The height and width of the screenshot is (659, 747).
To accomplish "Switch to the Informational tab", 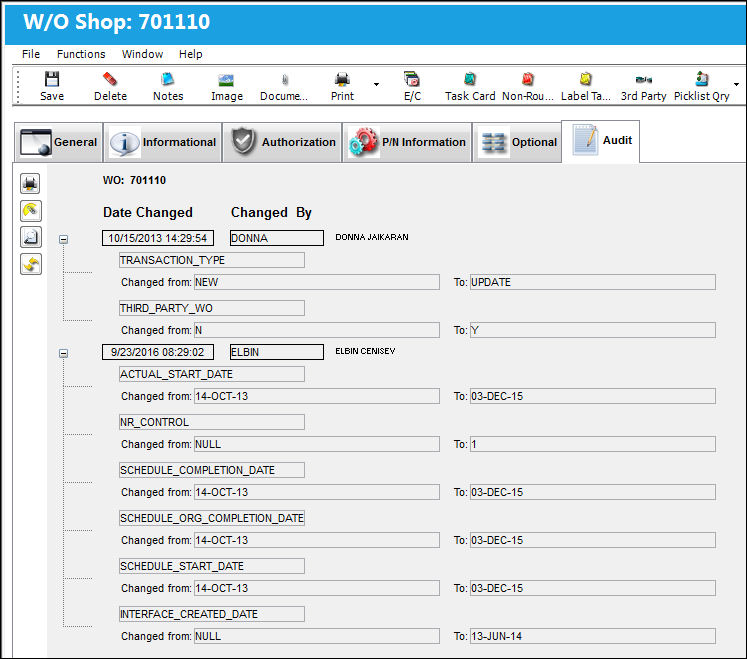I will point(163,142).
